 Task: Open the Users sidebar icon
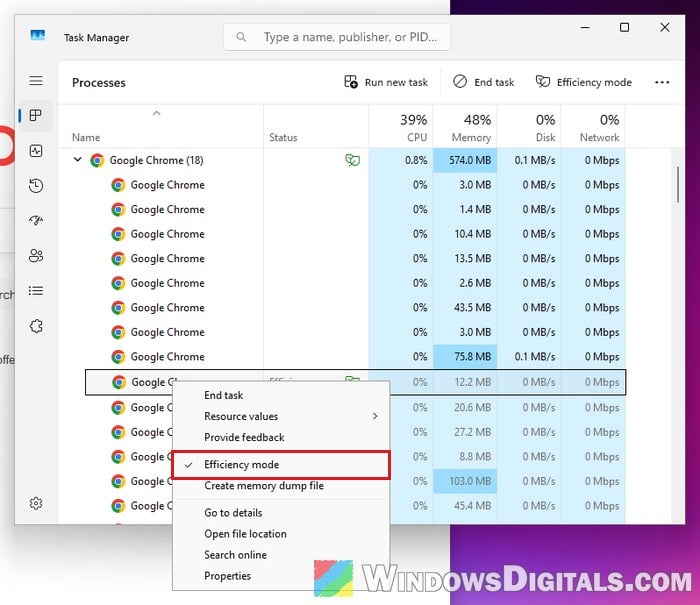36,256
